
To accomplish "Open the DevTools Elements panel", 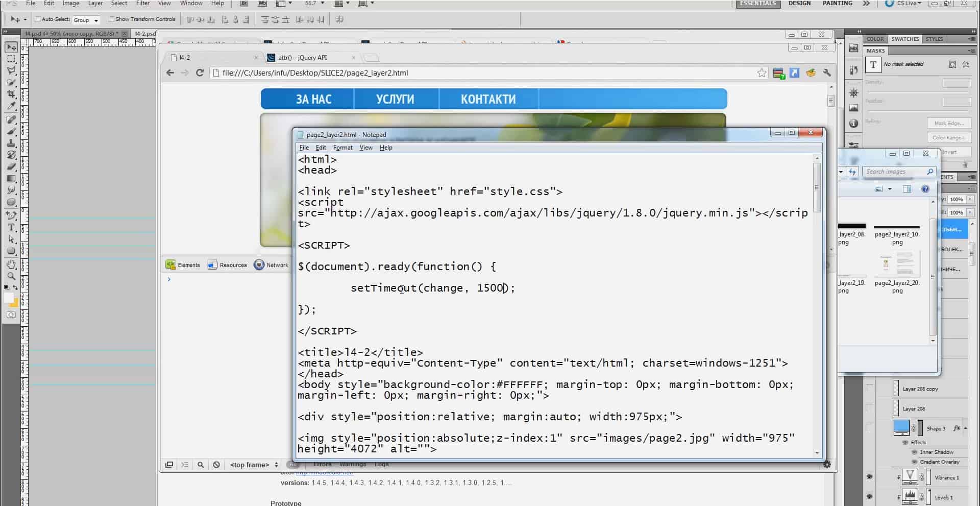I will (183, 264).
